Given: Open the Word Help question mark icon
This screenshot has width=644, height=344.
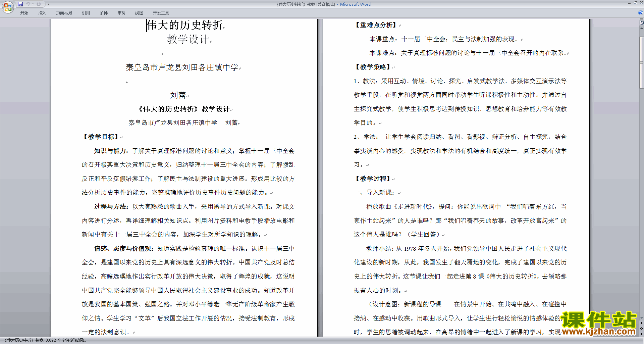Looking at the screenshot, I should coord(640,13).
